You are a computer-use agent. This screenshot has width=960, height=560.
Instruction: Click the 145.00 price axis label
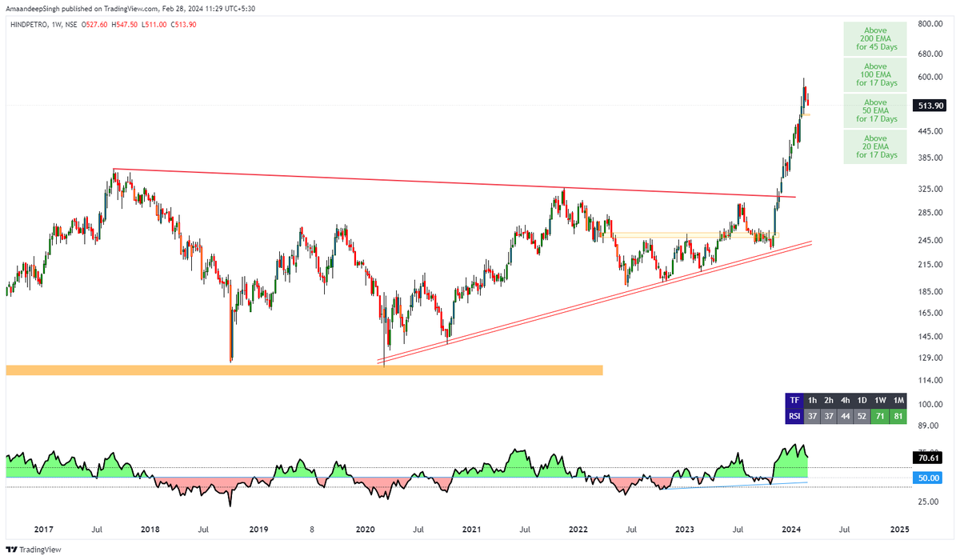(x=930, y=338)
